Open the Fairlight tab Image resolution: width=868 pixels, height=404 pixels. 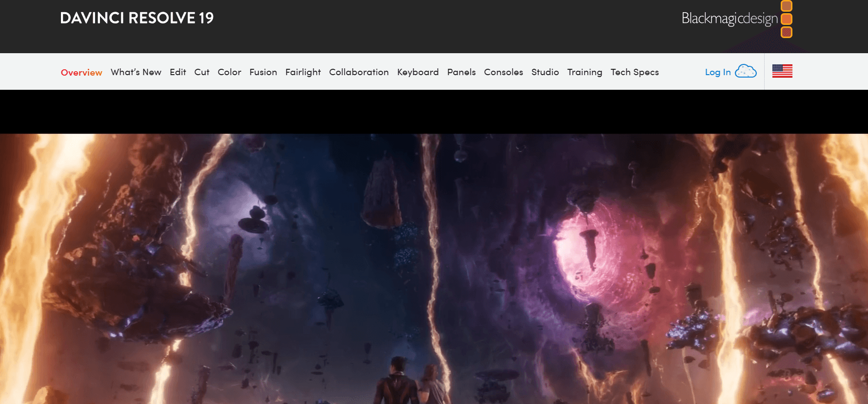pos(303,72)
